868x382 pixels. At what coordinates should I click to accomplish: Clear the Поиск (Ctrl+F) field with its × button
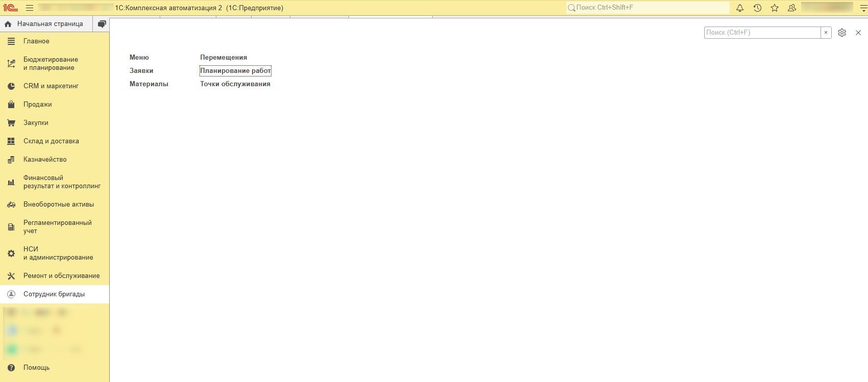click(x=826, y=33)
